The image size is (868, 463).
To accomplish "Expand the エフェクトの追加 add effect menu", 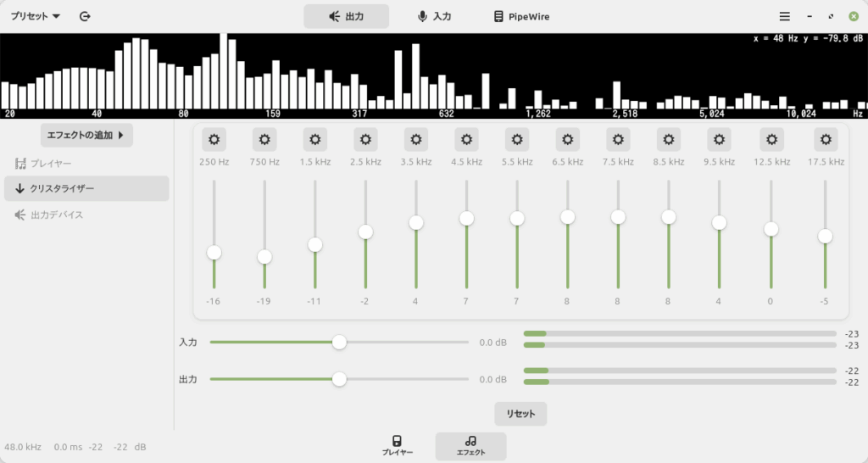I will coord(86,135).
